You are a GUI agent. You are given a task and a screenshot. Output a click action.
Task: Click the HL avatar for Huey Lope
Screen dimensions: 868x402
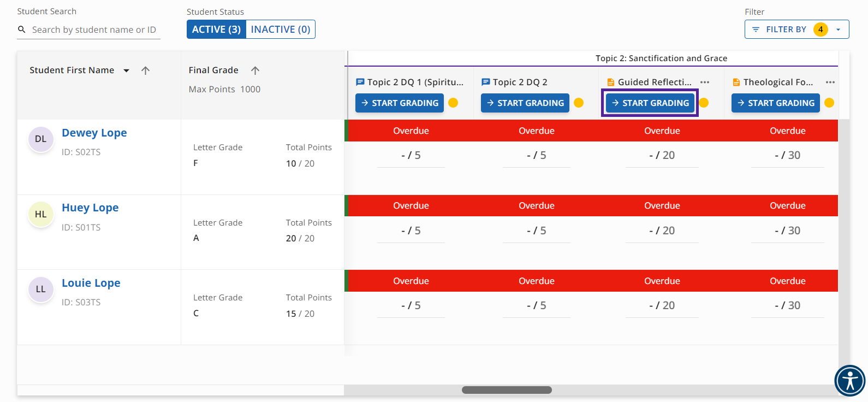pyautogui.click(x=41, y=214)
